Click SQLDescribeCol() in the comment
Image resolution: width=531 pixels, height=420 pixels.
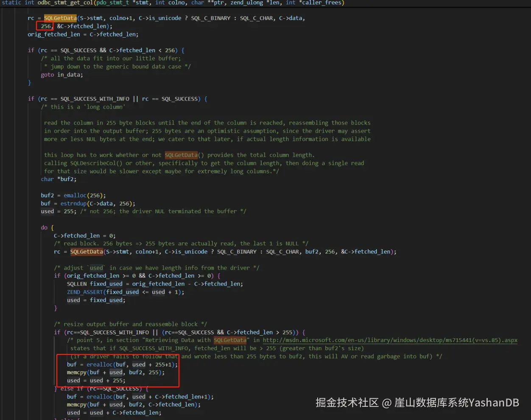[x=96, y=163]
